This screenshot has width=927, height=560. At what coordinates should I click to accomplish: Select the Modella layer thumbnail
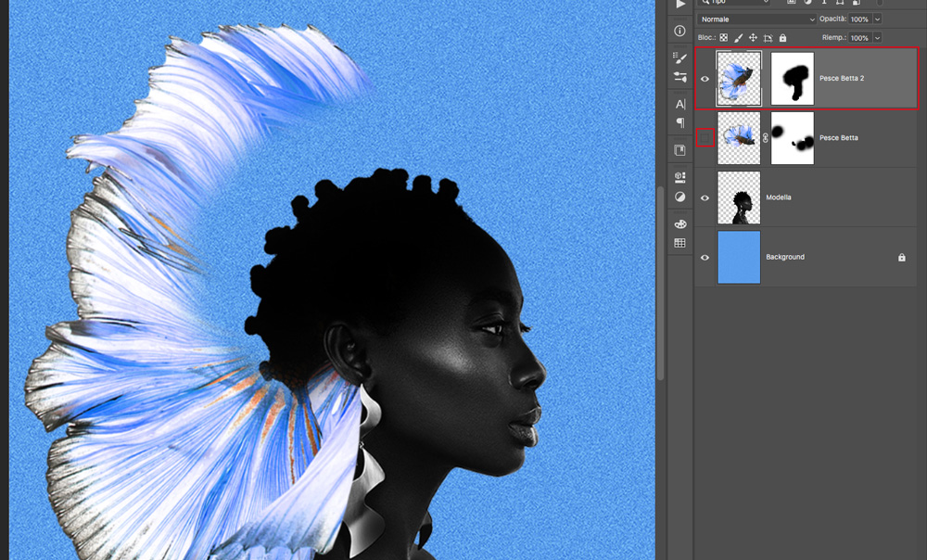[739, 198]
